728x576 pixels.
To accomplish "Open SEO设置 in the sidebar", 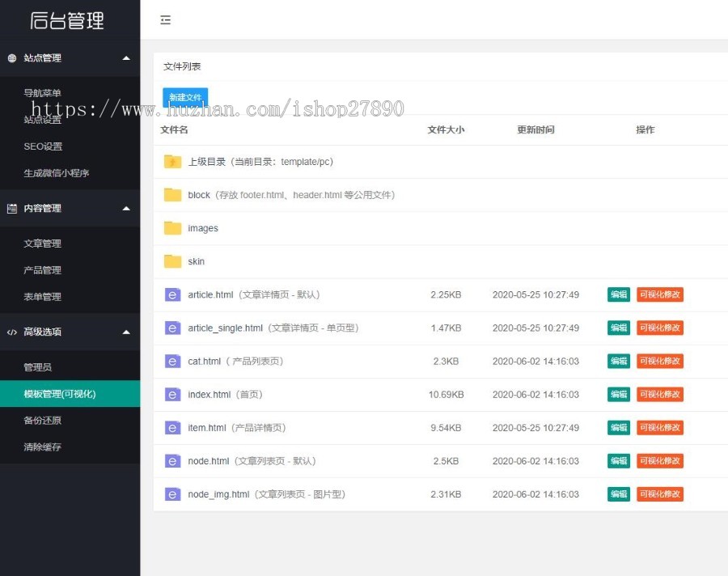I will (x=43, y=146).
